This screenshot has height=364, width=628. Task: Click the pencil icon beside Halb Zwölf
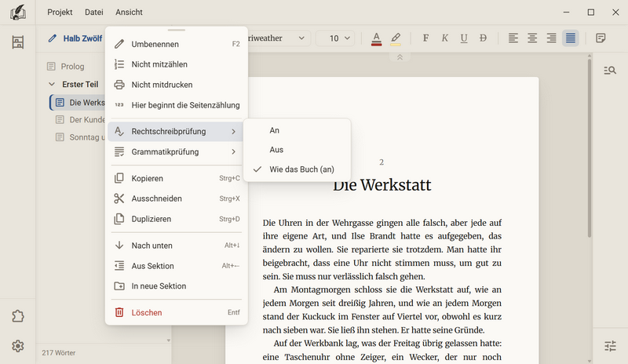52,38
